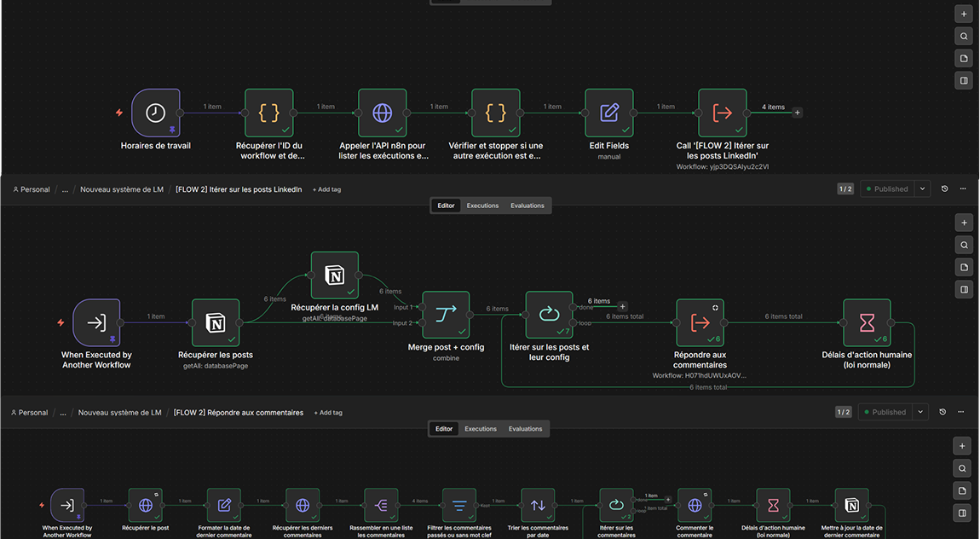Image resolution: width=980 pixels, height=539 pixels.
Task: Open the Evaluations tab in the Répondre aux commentaires workflow
Action: [526, 429]
